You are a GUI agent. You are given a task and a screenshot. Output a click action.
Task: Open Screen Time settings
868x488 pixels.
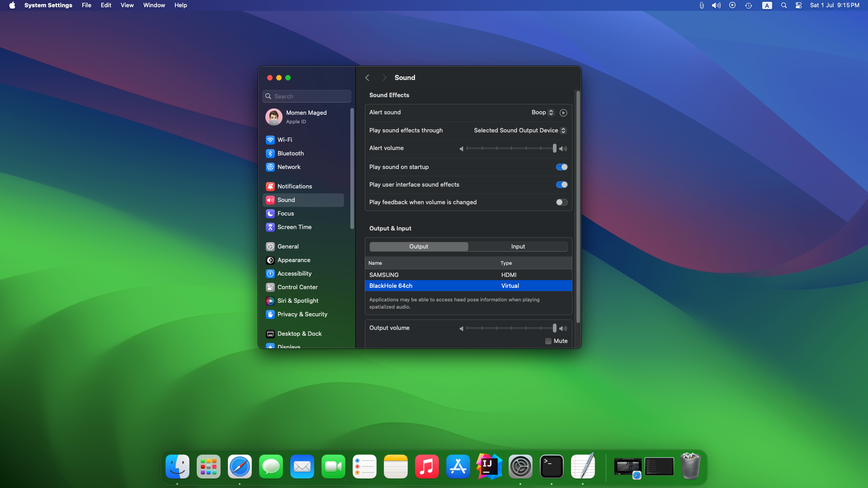click(x=294, y=227)
